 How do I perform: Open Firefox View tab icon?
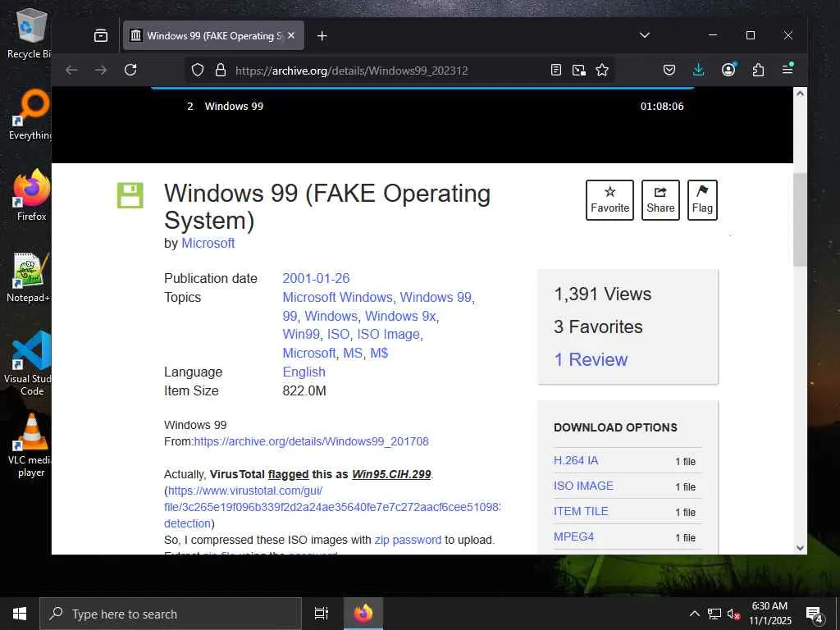[x=101, y=36]
